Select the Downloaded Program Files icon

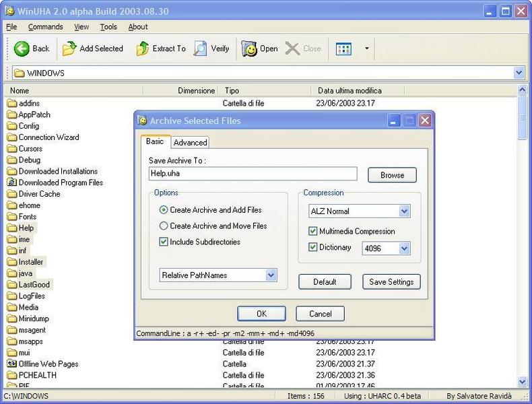tap(12, 182)
